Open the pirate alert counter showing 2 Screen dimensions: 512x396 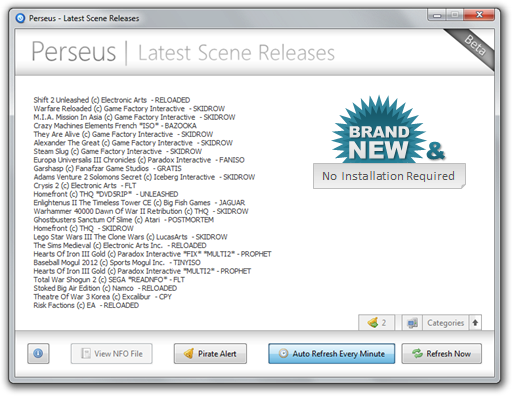pos(377,323)
